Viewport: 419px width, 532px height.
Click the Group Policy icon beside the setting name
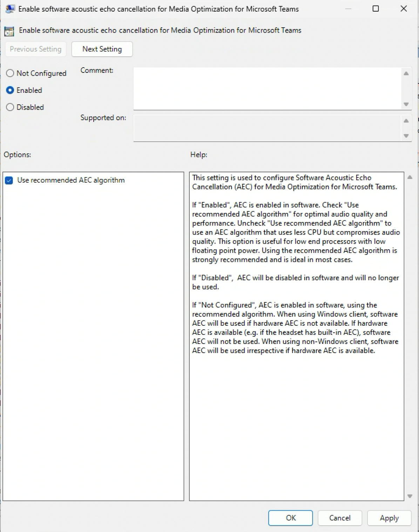pos(8,31)
